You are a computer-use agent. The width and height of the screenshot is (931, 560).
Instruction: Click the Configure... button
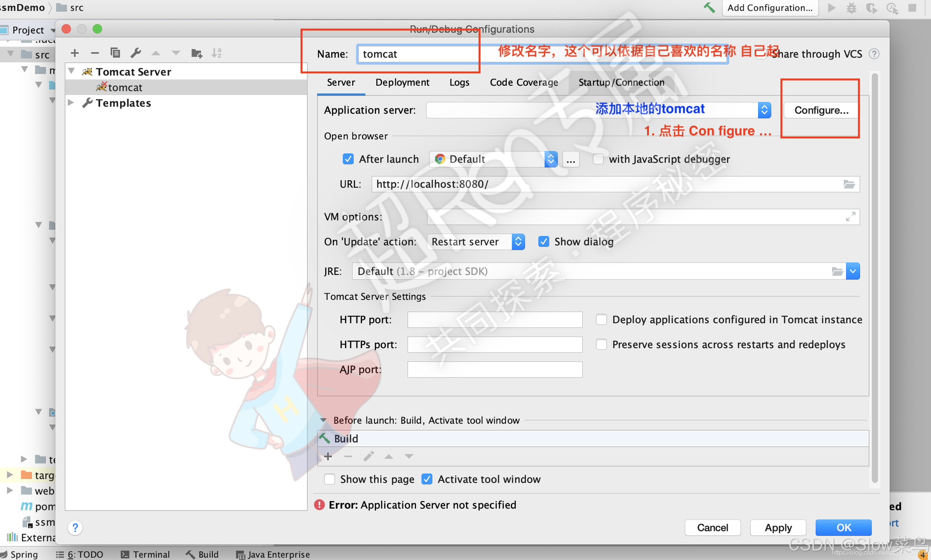tap(822, 110)
